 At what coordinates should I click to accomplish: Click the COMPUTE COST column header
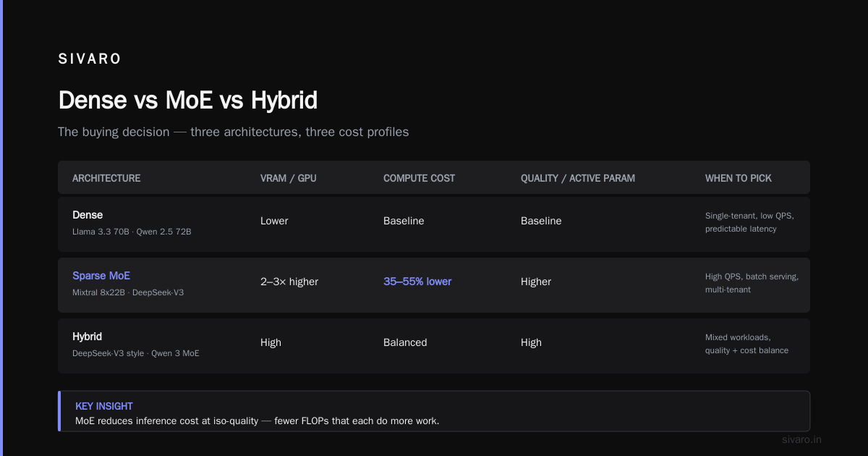(420, 178)
